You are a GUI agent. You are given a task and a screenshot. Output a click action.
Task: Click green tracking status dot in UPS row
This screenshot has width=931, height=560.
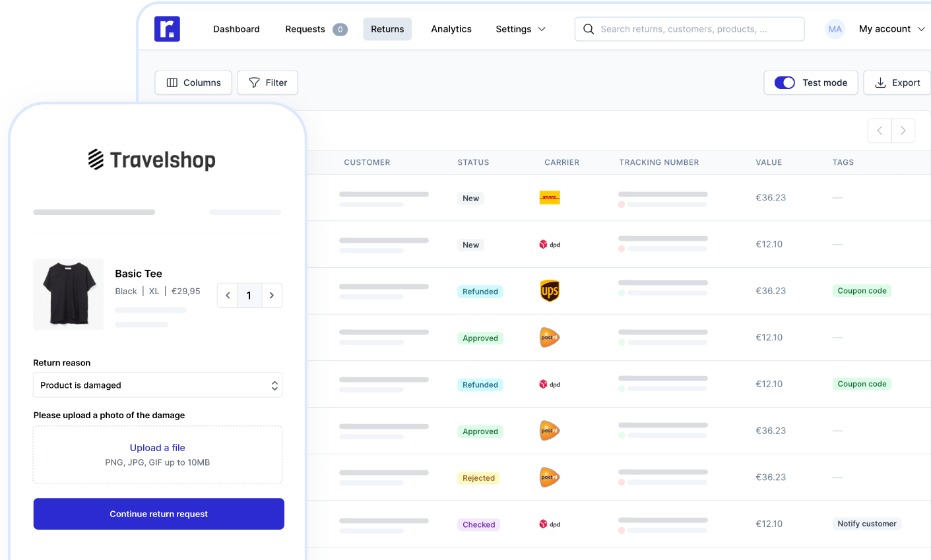coord(622,292)
